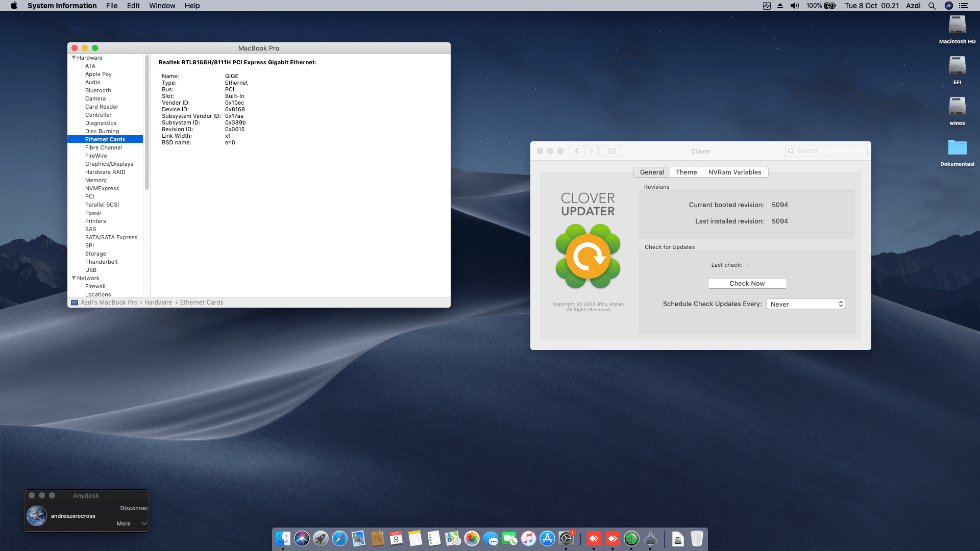Open the Never schedule-check dropdown
The height and width of the screenshot is (551, 980).
(x=805, y=304)
